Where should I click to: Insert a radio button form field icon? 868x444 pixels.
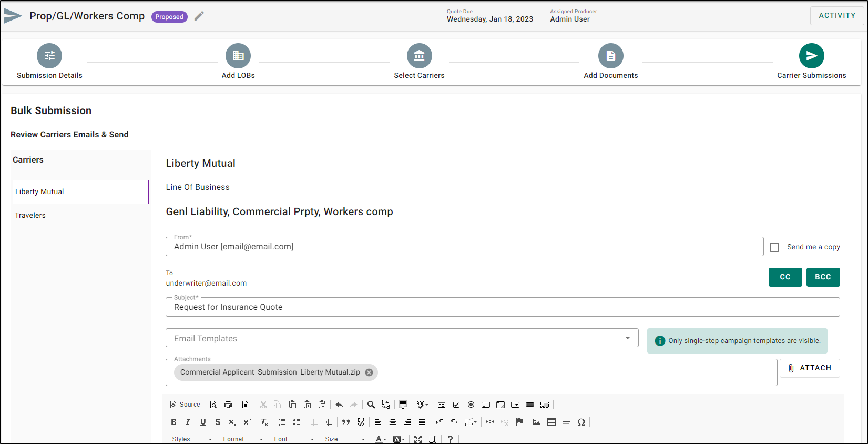[471, 405]
